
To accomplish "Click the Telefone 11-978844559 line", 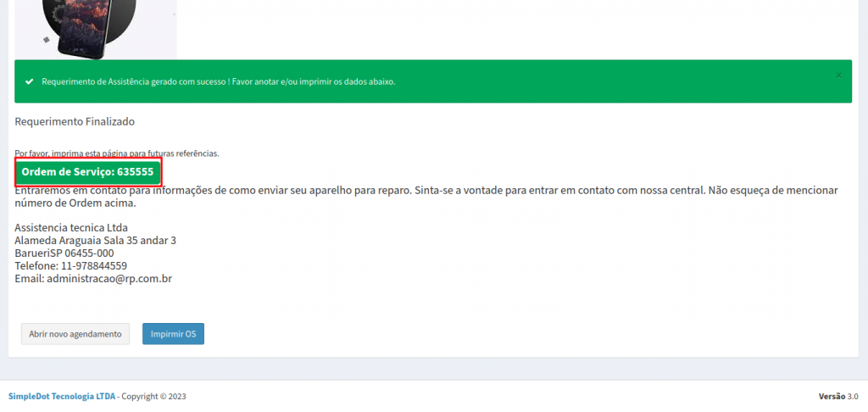I will (x=70, y=265).
